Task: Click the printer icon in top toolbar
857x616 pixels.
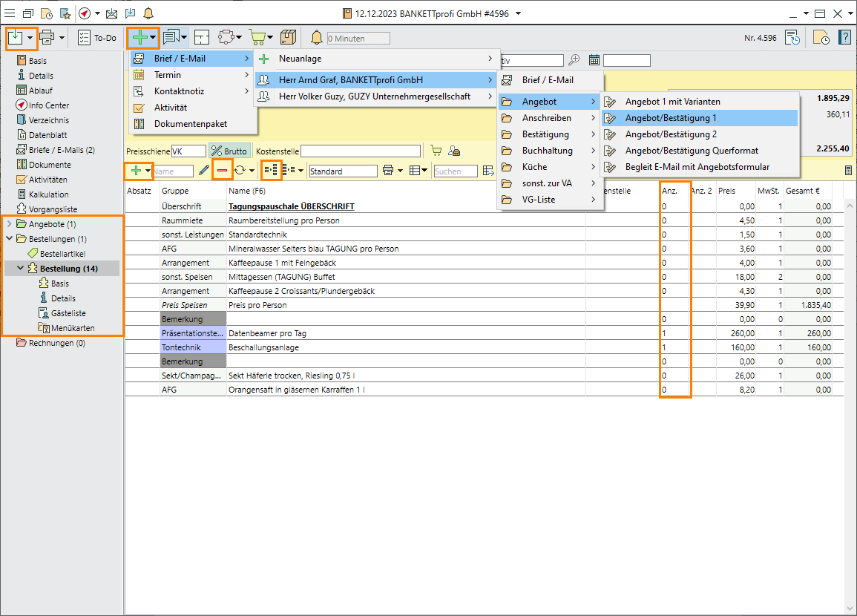Action: [47, 37]
